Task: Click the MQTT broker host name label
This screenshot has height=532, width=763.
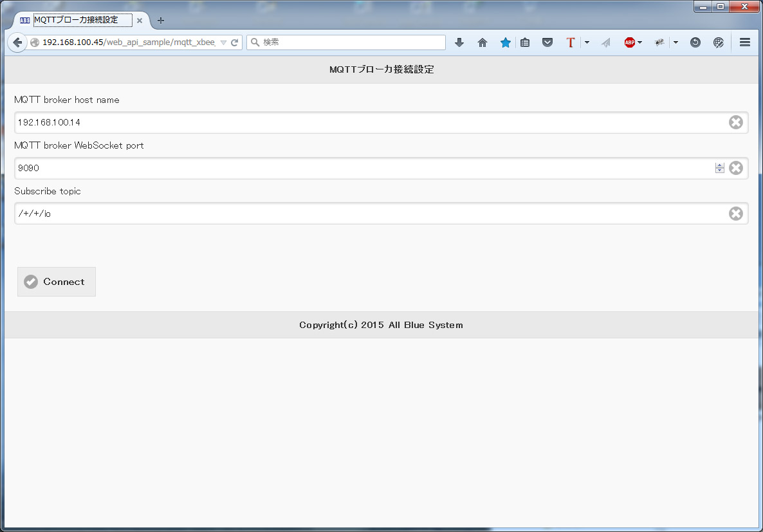Action: point(67,100)
